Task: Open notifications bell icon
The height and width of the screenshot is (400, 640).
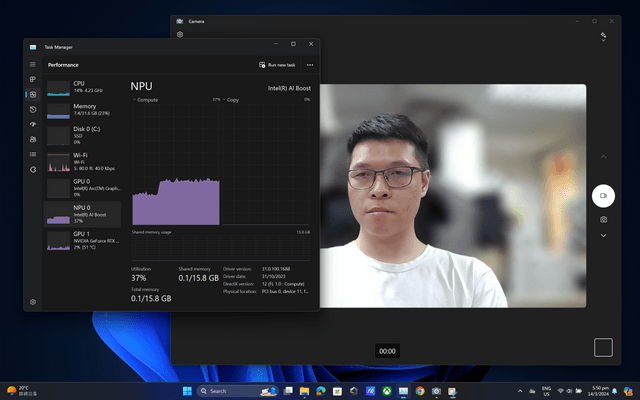Action: [614, 391]
